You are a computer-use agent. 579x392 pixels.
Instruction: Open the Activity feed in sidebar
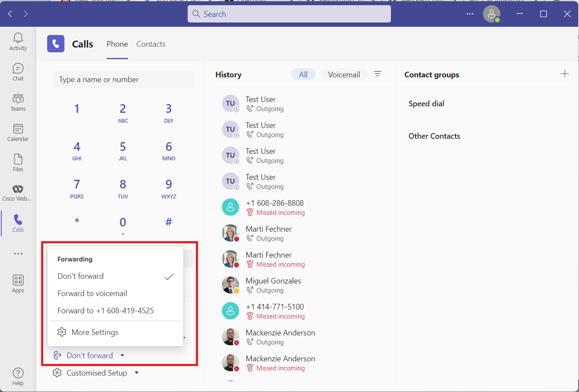point(18,42)
